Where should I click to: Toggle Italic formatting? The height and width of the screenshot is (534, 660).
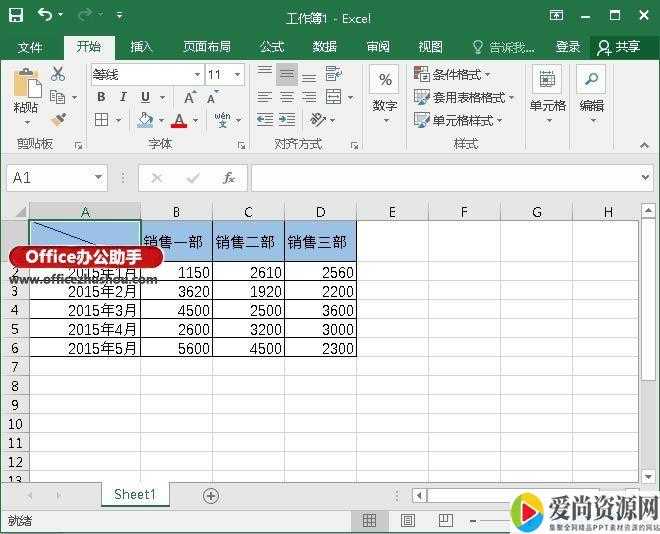pyautogui.click(x=124, y=97)
